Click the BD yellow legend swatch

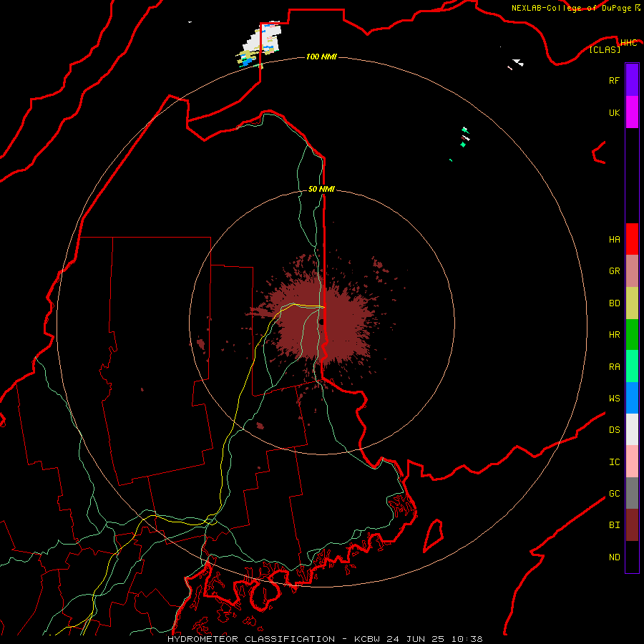(x=632, y=303)
